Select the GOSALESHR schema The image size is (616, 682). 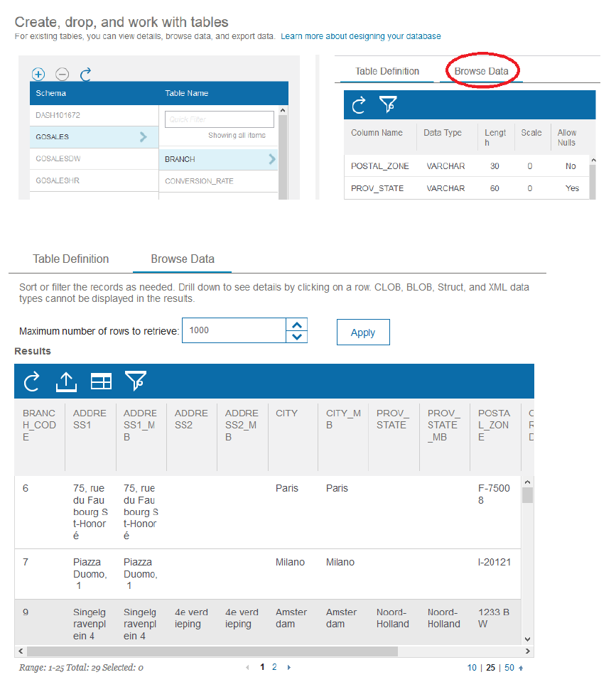click(x=94, y=180)
